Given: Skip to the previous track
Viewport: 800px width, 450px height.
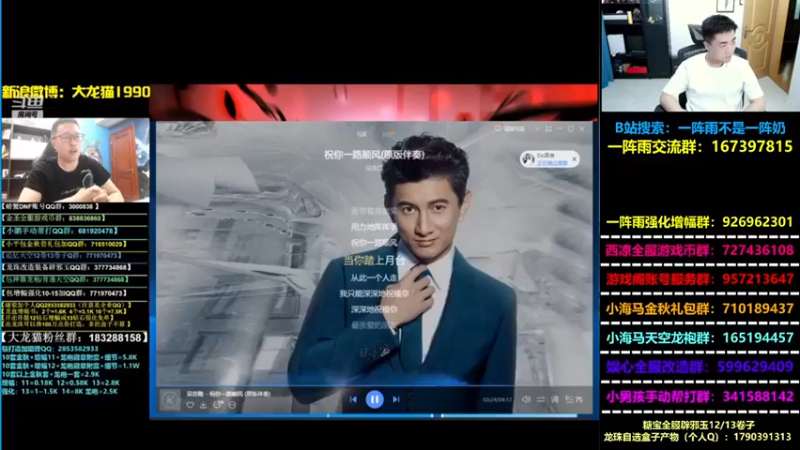Looking at the screenshot, I should tap(353, 399).
